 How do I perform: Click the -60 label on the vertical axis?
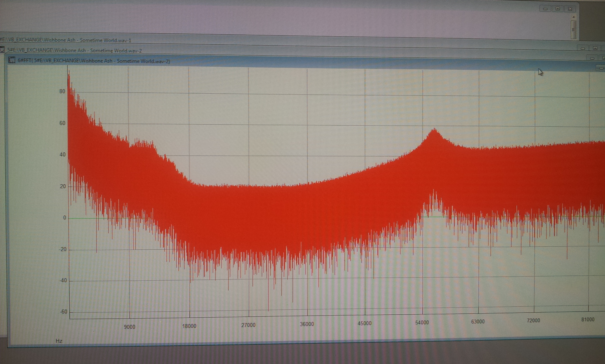[63, 311]
